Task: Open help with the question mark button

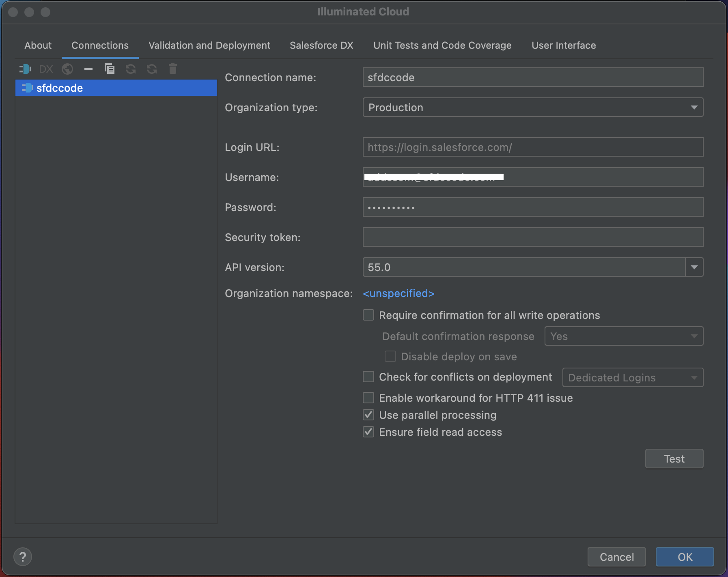Action: click(x=23, y=557)
